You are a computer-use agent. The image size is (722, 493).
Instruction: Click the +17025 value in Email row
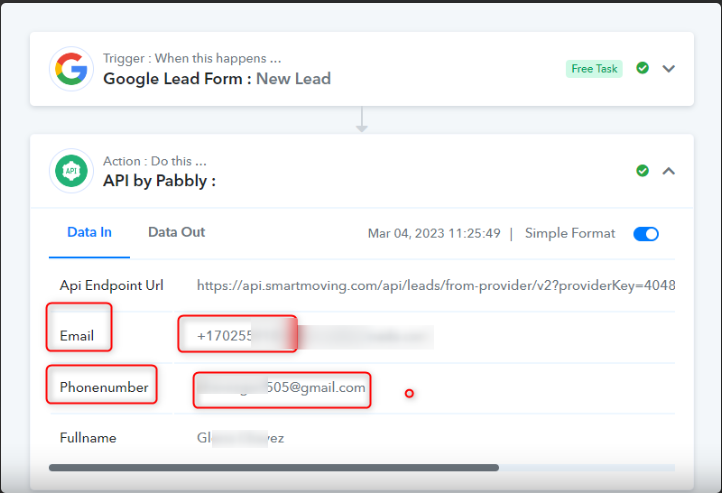(224, 336)
